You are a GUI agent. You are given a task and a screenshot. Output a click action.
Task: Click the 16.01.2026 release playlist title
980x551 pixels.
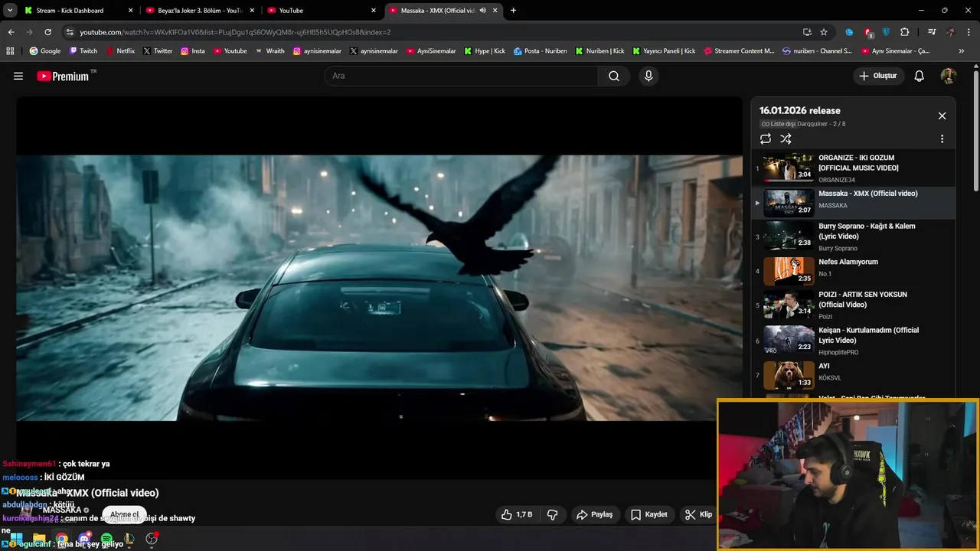[799, 110]
